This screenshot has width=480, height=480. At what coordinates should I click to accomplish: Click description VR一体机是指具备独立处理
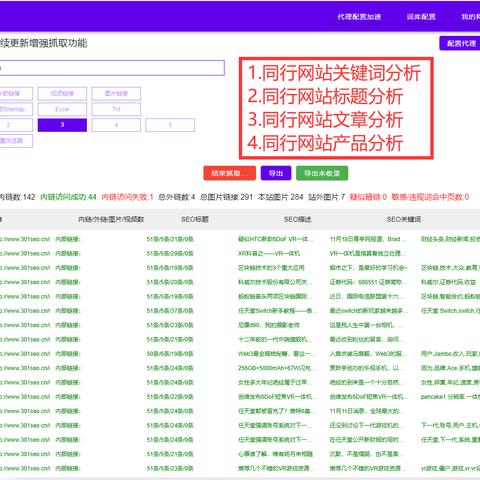(368, 253)
